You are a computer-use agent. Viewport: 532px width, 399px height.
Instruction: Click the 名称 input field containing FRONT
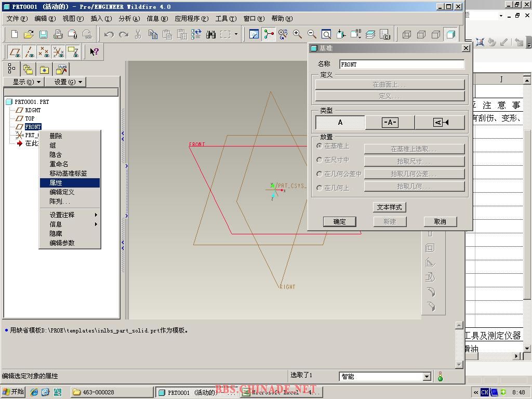(x=402, y=64)
